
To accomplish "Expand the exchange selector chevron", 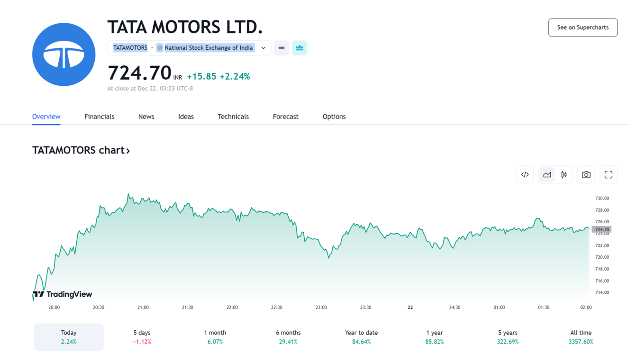I will click(264, 48).
